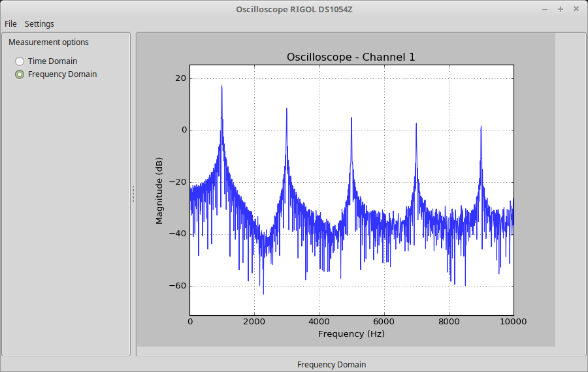Close the Oscilloscope RIGOL DS1054Z window
The height and width of the screenshot is (372, 588).
tap(576, 9)
